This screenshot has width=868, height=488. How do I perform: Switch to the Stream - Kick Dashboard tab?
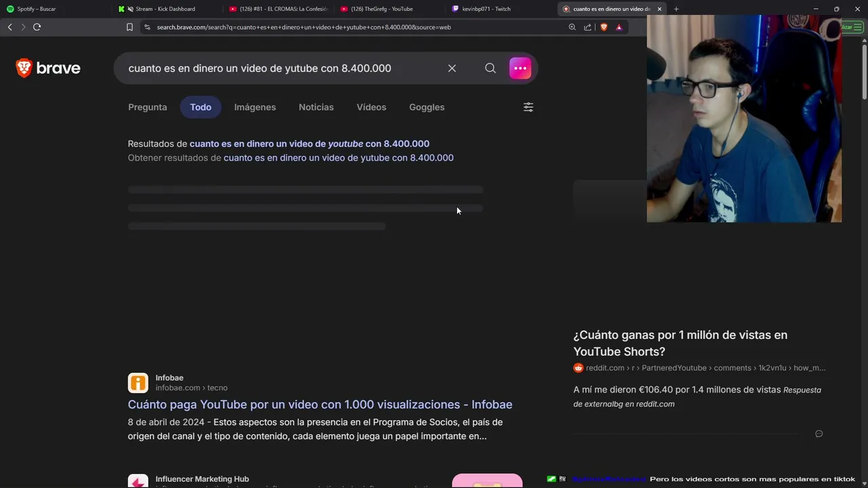pyautogui.click(x=160, y=9)
